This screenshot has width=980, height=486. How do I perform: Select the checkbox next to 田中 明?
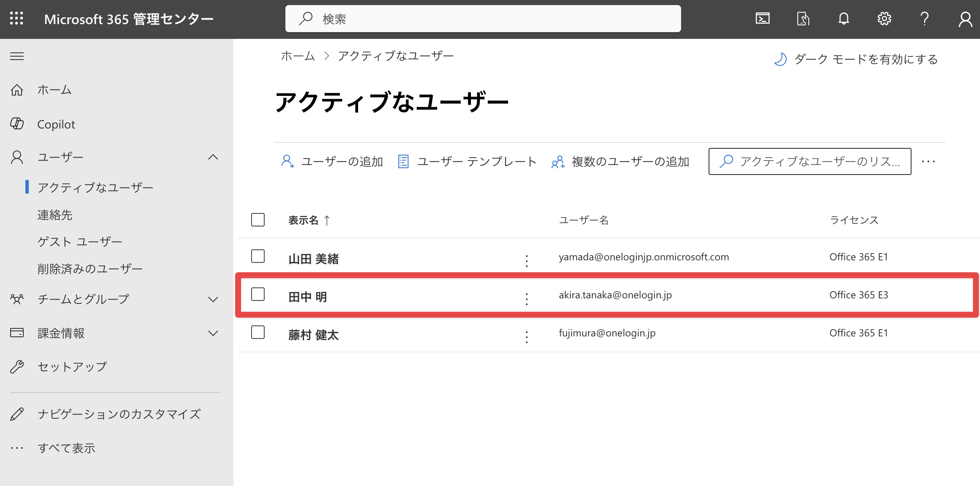tap(258, 294)
